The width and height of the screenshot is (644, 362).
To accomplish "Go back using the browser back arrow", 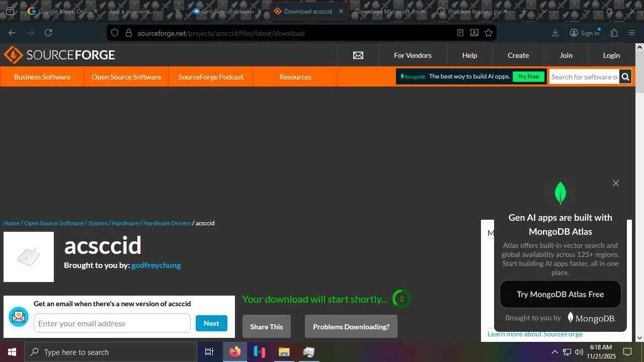I will point(12,33).
